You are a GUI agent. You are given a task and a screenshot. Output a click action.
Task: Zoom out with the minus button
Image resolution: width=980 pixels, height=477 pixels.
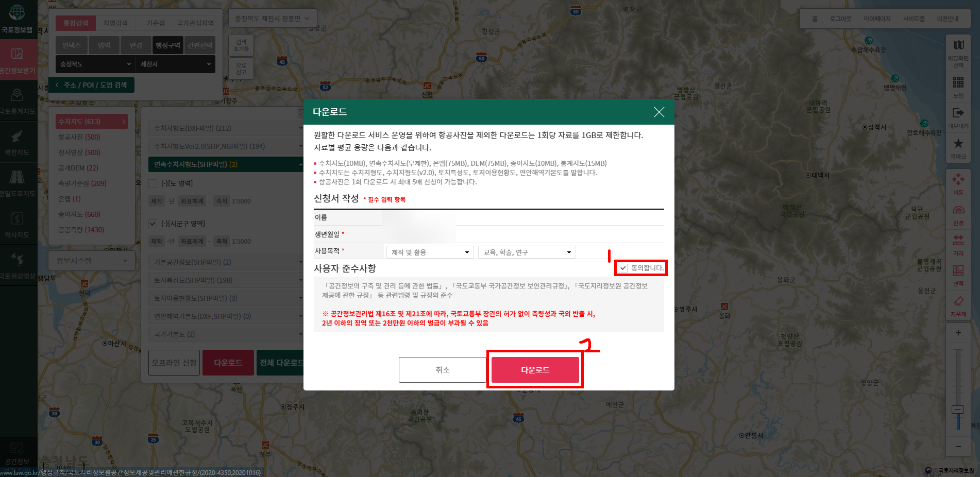[x=958, y=446]
